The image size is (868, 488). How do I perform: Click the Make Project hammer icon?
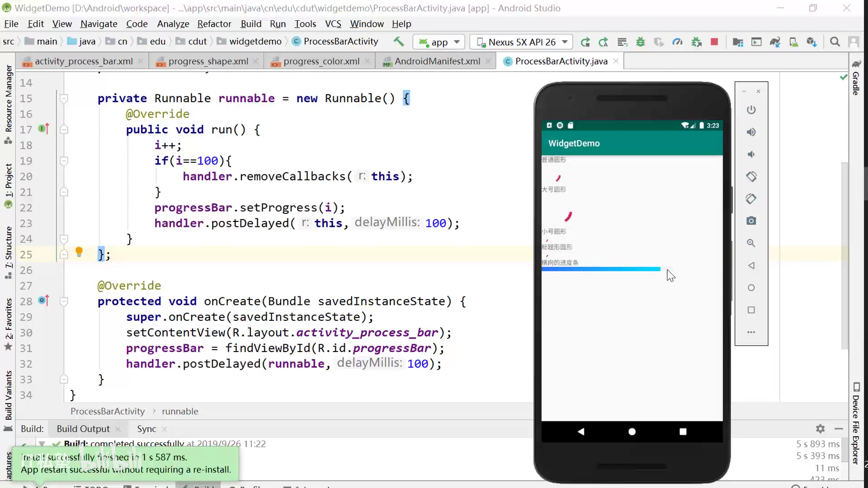pyautogui.click(x=398, y=42)
